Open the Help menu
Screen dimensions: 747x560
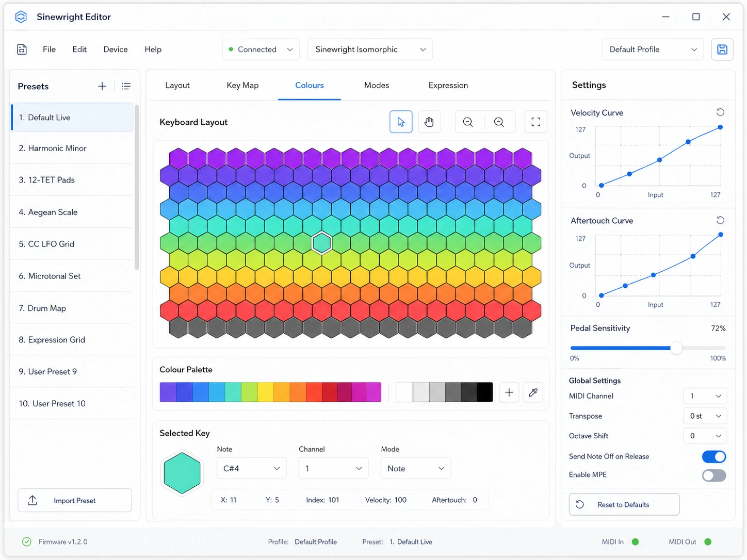point(153,50)
